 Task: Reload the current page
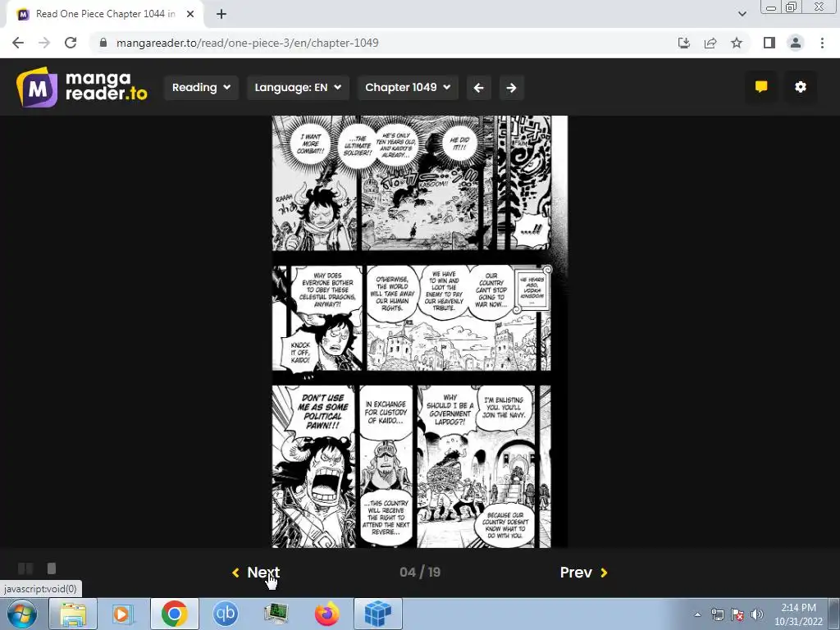(x=71, y=43)
